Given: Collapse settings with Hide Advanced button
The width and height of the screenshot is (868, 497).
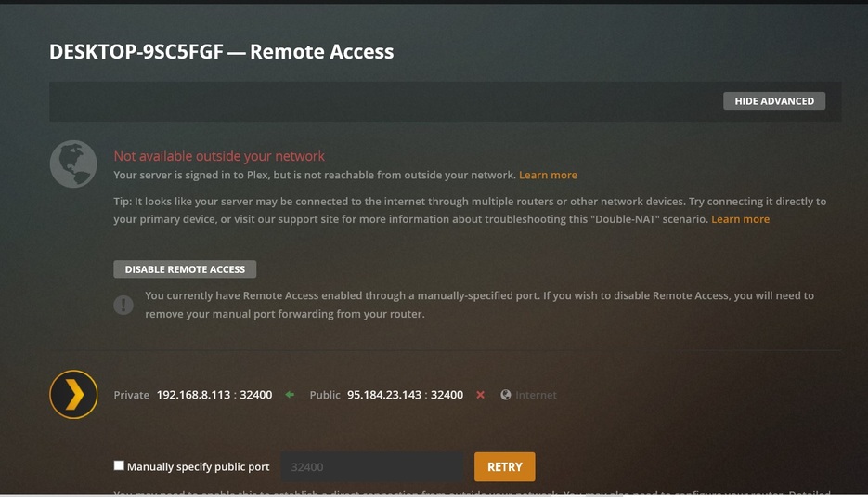Looking at the screenshot, I should (773, 101).
